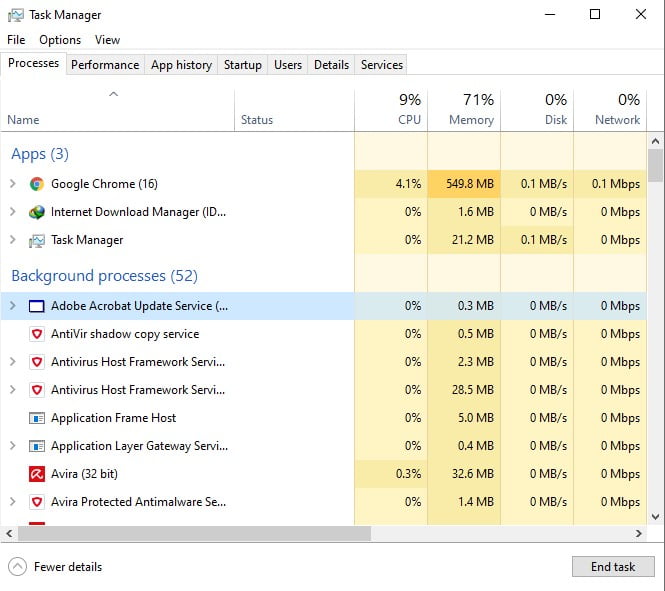665x591 pixels.
Task: Select the Google Chrome (16) row name
Action: pos(104,184)
